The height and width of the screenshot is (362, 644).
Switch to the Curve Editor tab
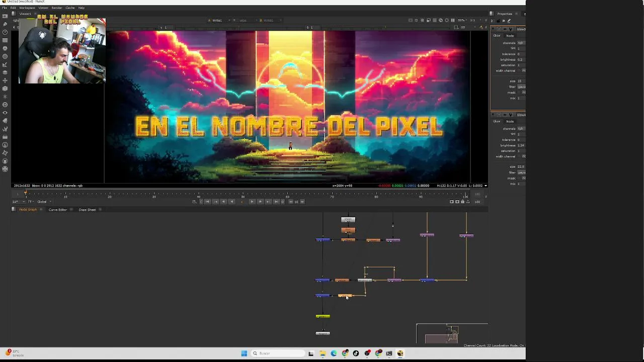click(x=58, y=210)
